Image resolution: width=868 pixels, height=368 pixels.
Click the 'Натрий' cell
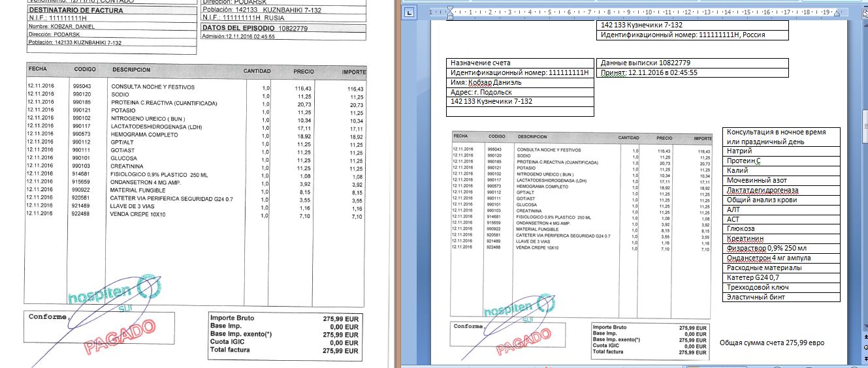782,151
